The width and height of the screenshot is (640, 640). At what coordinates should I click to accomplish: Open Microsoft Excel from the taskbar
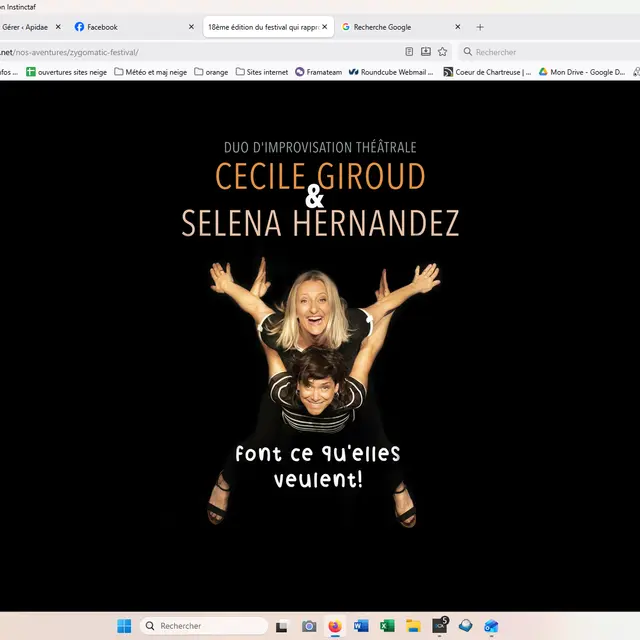point(387,626)
